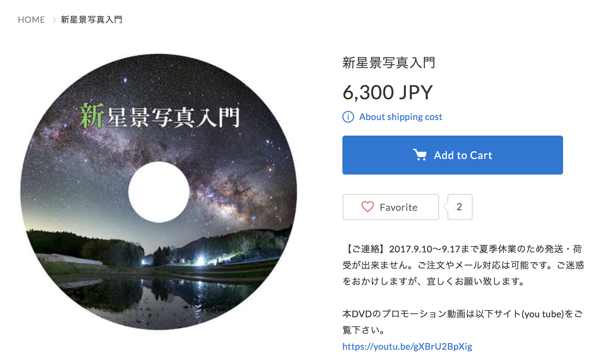Click the Favorite label text
Image resolution: width=603 pixels, height=364 pixels.
(x=399, y=207)
